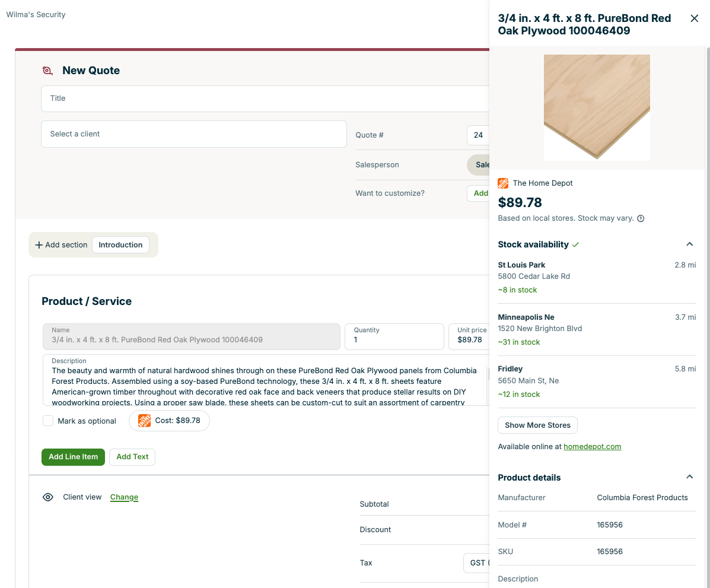This screenshot has height=588, width=710.
Task: Click the New Quote icon
Action: point(48,71)
